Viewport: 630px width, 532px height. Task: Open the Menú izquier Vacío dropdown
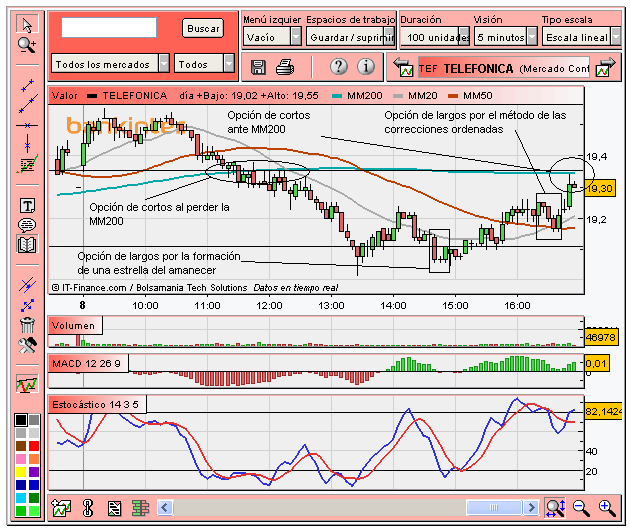pyautogui.click(x=272, y=37)
